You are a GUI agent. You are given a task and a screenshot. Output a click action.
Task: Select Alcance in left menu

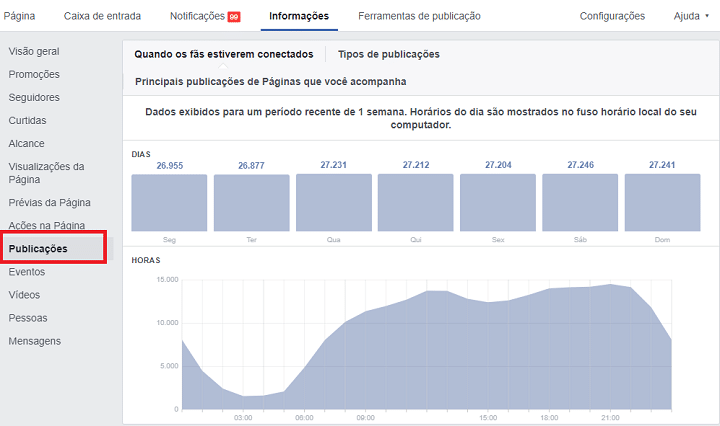click(26, 143)
